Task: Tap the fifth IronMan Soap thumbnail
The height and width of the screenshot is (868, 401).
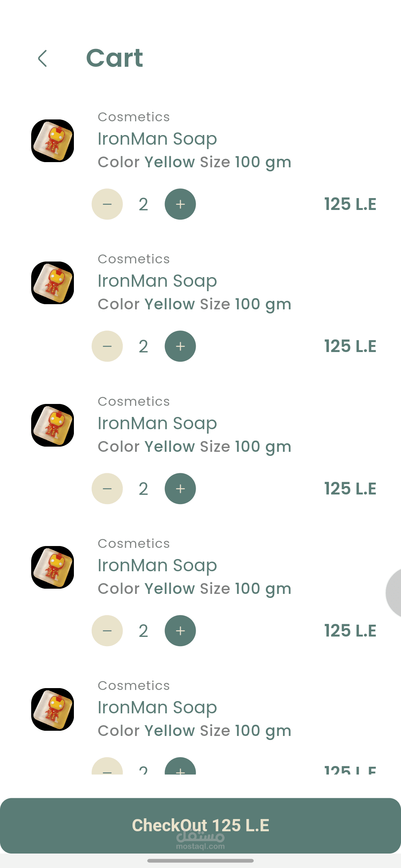Action: pyautogui.click(x=53, y=710)
